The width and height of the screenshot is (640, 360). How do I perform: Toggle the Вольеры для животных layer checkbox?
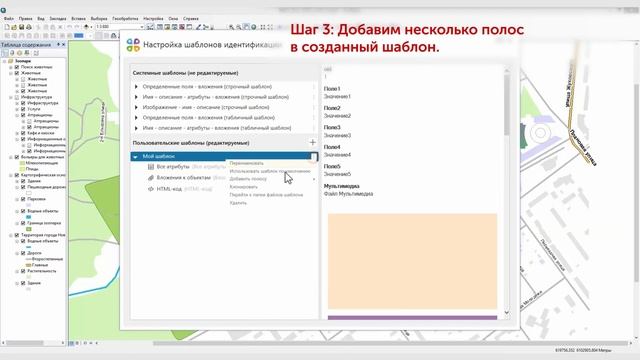(x=17, y=157)
